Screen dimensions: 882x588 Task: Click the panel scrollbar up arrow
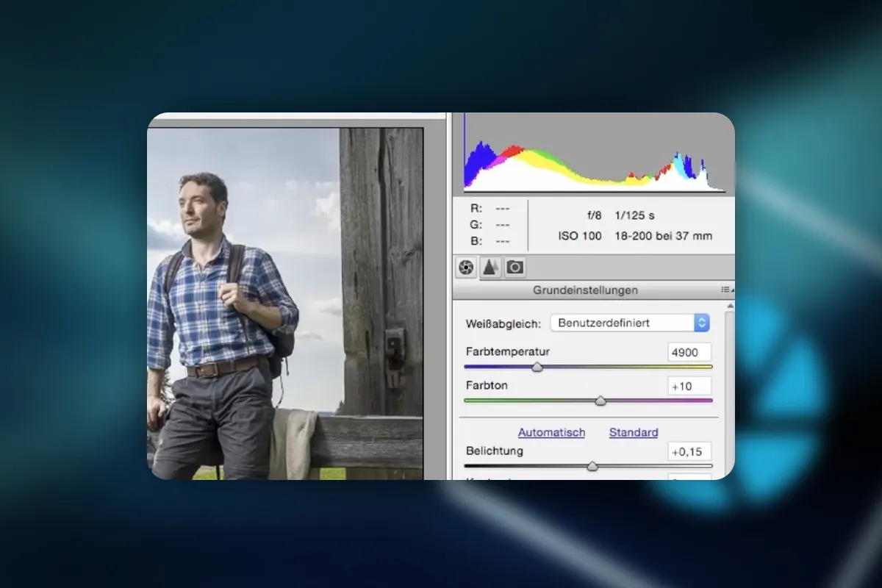coord(729,306)
